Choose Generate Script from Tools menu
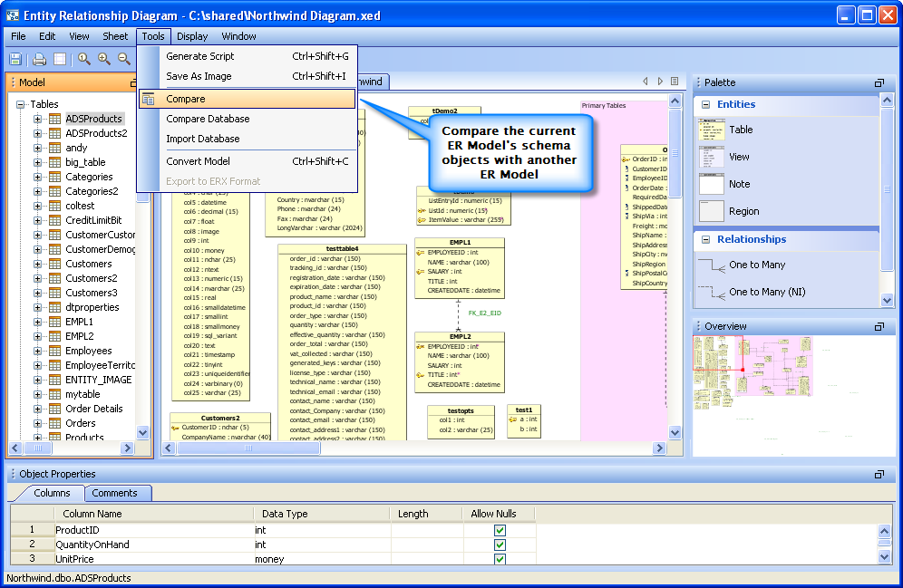The image size is (903, 588). point(248,56)
